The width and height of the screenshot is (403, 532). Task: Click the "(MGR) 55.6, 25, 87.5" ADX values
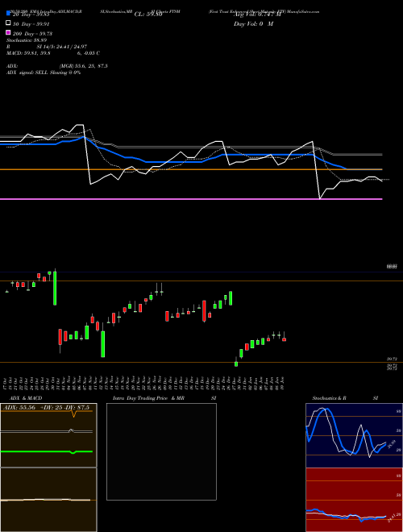tap(84, 66)
